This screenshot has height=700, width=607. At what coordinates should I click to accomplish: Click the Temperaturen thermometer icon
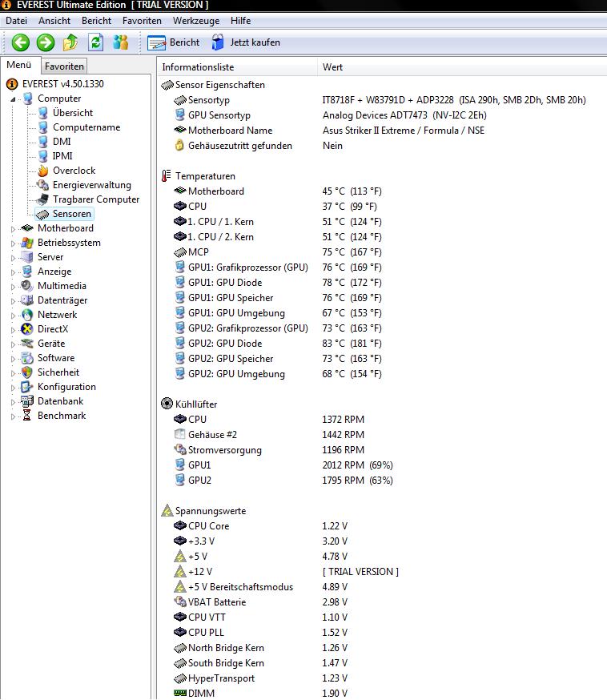tap(166, 176)
